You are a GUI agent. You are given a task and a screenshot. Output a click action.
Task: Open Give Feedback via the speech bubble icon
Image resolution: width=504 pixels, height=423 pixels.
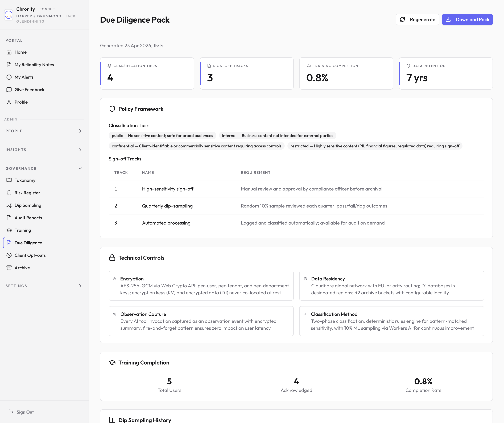(x=9, y=89)
